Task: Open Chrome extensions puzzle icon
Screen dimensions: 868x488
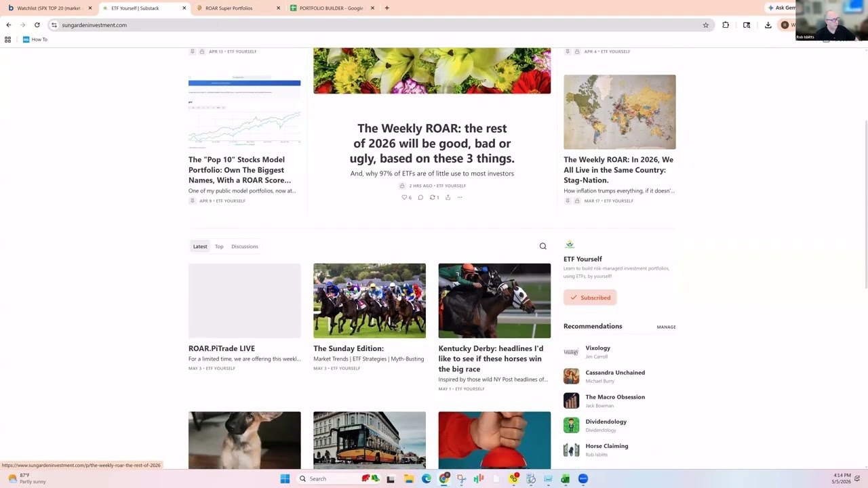Action: pyautogui.click(x=726, y=25)
